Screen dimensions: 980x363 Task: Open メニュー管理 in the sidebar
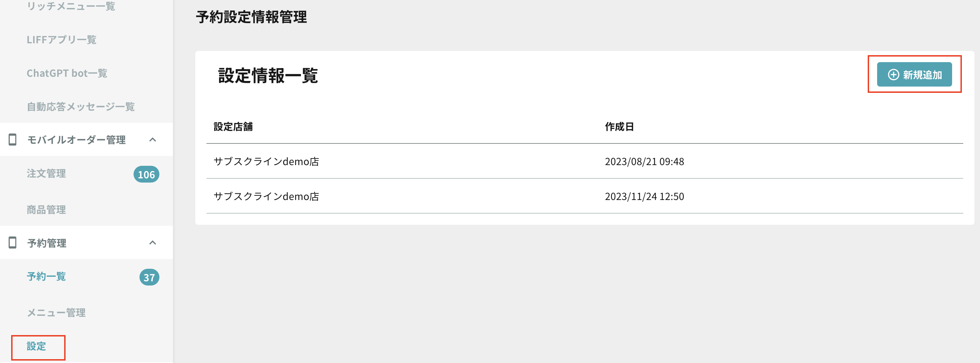coord(56,313)
